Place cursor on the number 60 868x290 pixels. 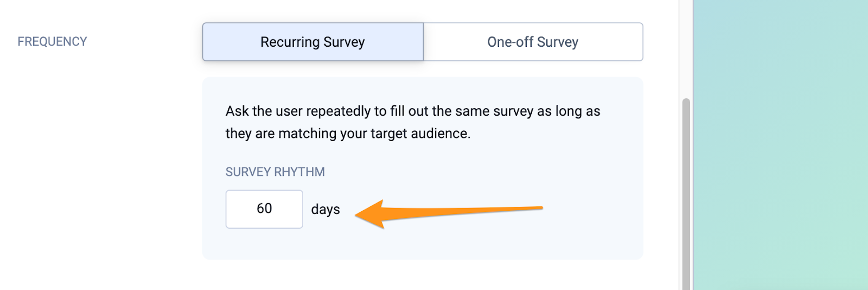tap(264, 209)
